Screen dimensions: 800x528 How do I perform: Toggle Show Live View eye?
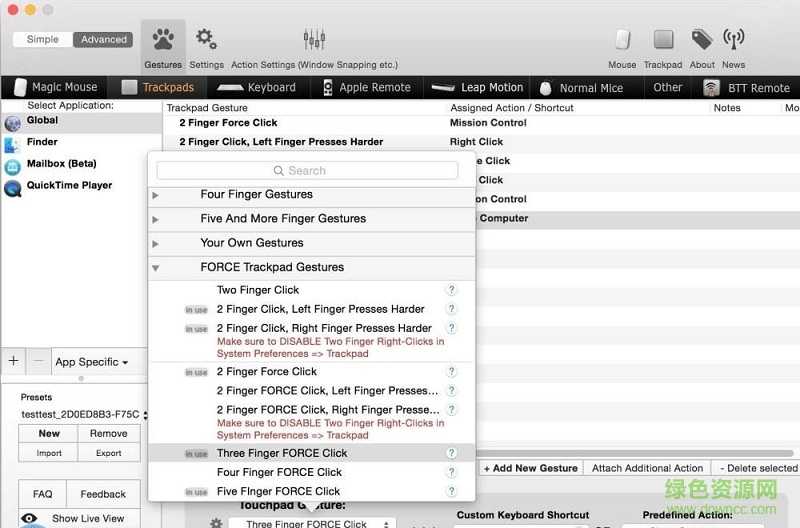pyautogui.click(x=29, y=518)
